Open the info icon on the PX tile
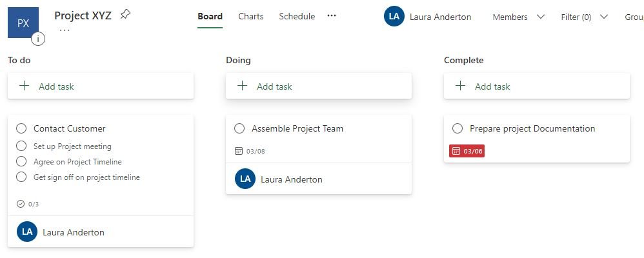 (x=38, y=39)
